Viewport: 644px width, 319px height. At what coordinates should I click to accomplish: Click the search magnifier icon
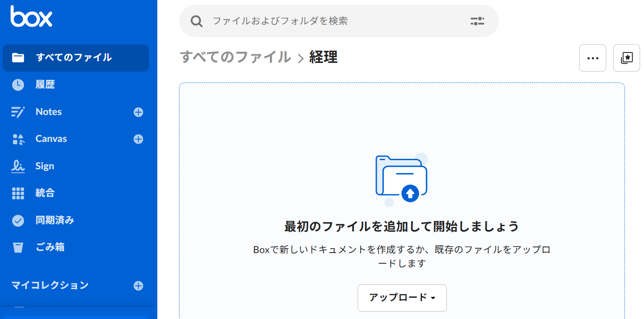[x=196, y=21]
